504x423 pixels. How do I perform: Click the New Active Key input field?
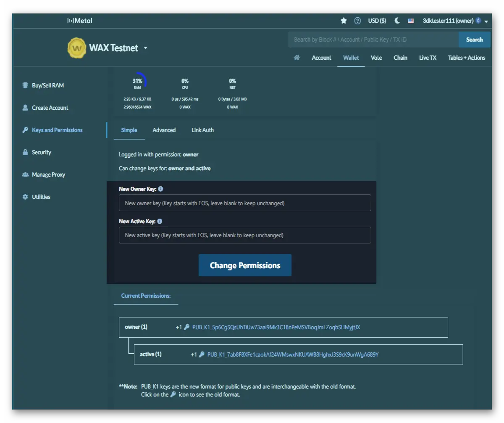tap(245, 235)
